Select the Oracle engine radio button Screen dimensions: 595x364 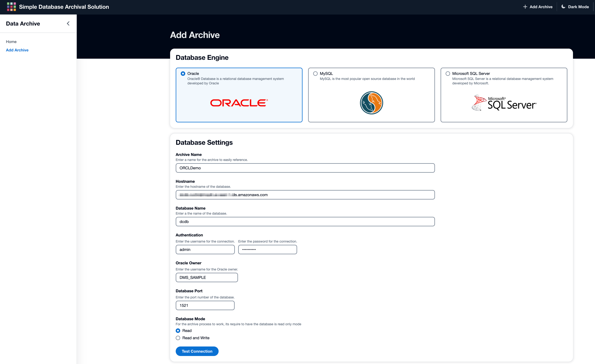(x=183, y=73)
